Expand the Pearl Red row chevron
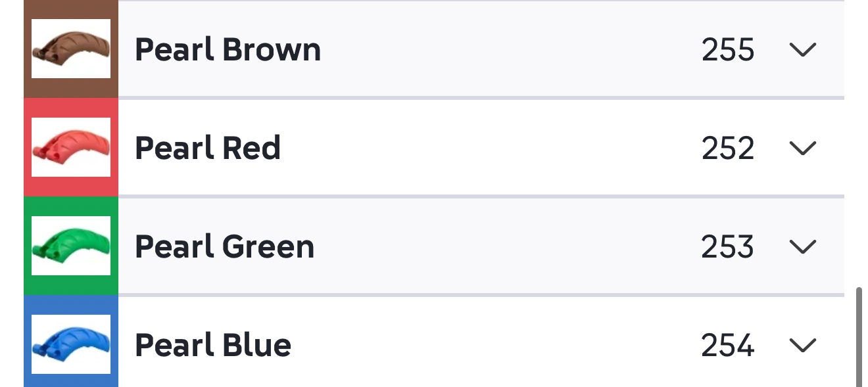The height and width of the screenshot is (387, 868). coord(802,148)
